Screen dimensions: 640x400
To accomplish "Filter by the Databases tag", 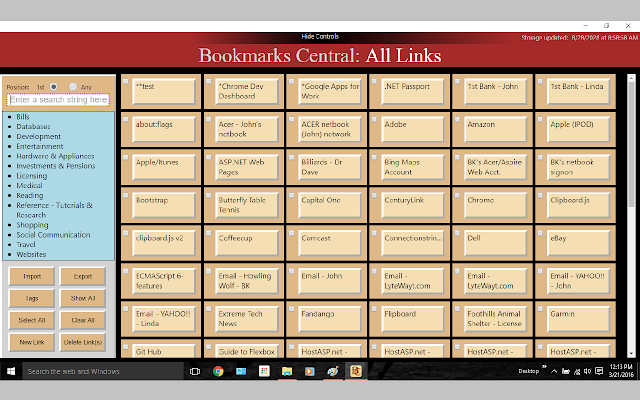I will 33,127.
